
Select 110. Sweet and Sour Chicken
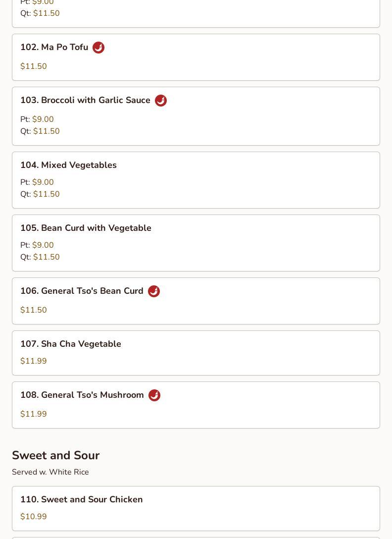point(82,500)
